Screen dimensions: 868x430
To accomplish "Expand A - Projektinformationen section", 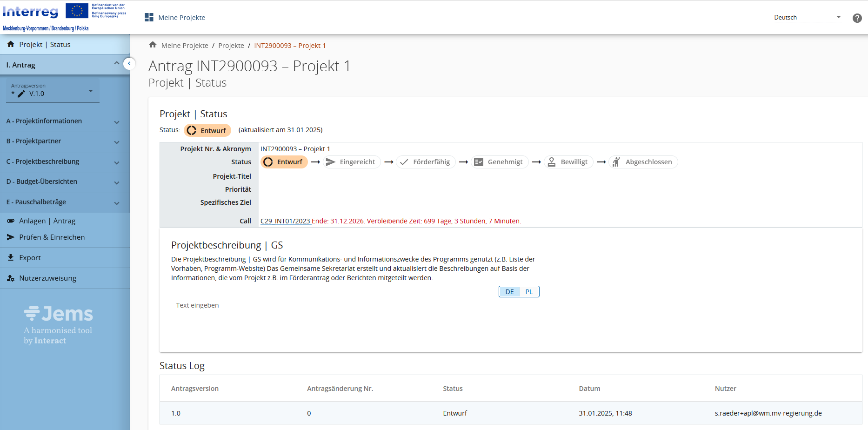I will (117, 122).
